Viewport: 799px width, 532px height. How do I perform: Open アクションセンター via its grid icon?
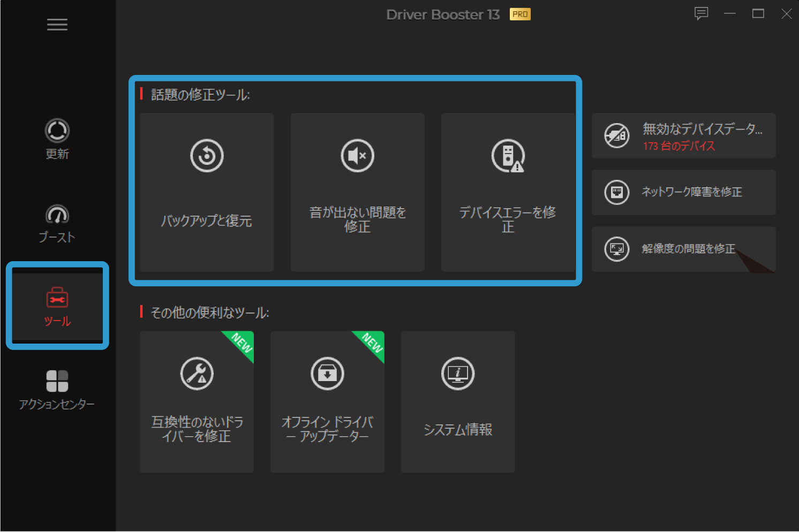[x=57, y=381]
